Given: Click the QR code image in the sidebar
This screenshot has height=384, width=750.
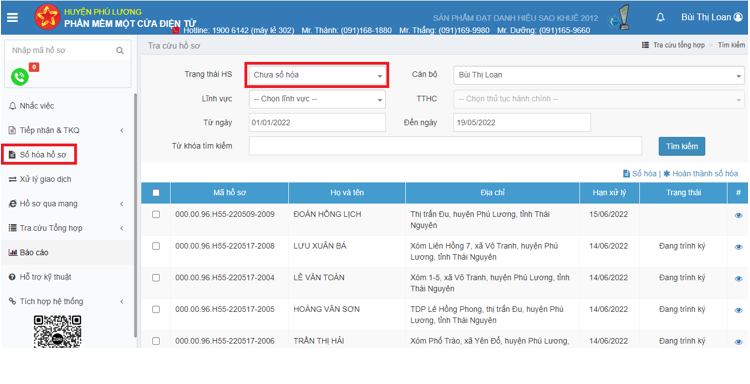Looking at the screenshot, I should pyautogui.click(x=57, y=331).
